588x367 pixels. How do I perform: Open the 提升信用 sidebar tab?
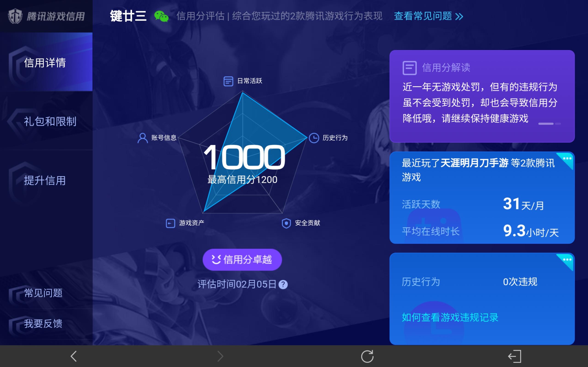[45, 180]
